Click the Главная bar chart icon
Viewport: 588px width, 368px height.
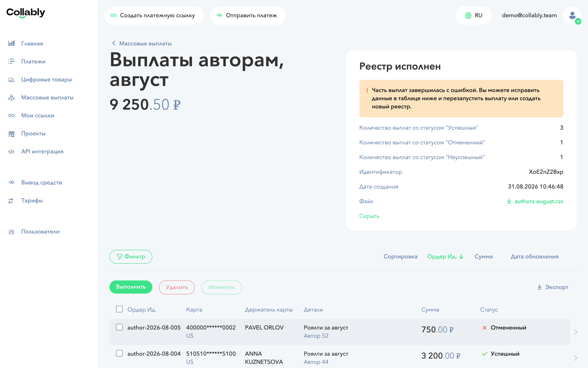point(11,43)
